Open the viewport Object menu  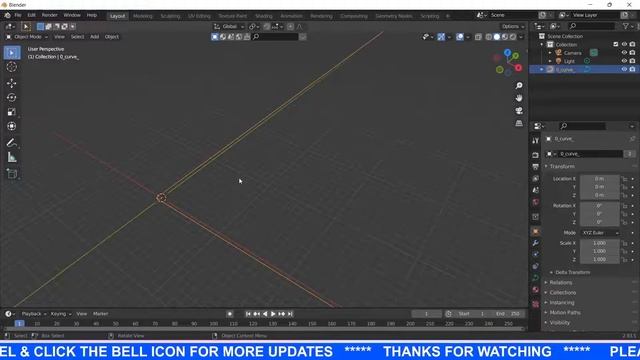(x=111, y=37)
